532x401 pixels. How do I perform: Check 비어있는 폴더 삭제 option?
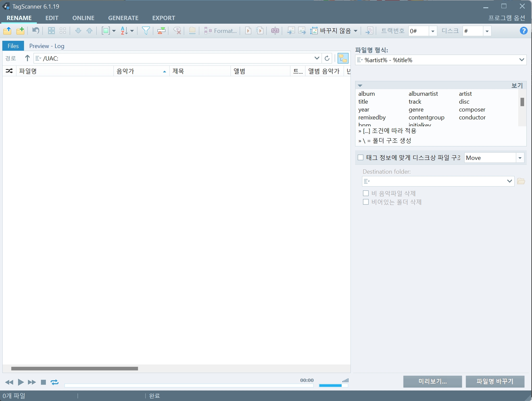coord(366,202)
